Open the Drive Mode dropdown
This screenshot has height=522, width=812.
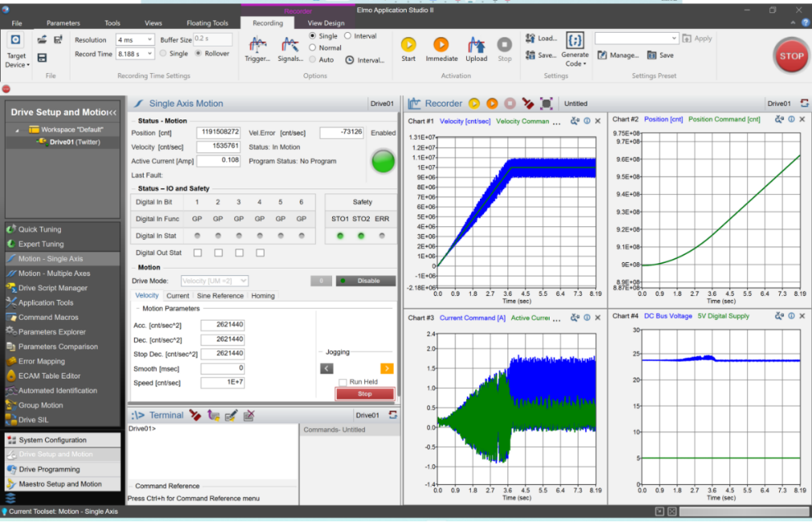point(214,281)
